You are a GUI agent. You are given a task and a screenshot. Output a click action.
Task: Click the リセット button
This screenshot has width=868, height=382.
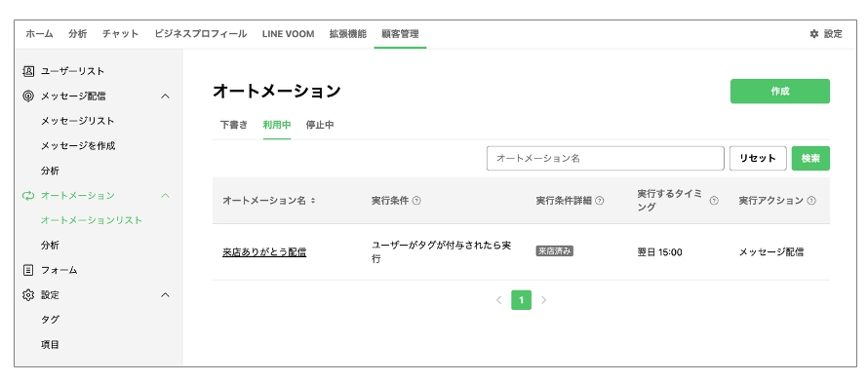pos(758,158)
